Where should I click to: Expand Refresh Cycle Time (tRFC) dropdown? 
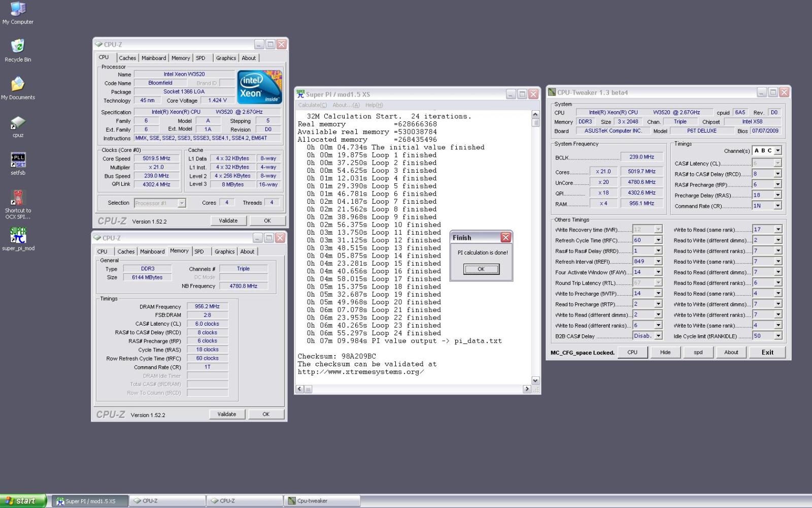click(658, 240)
